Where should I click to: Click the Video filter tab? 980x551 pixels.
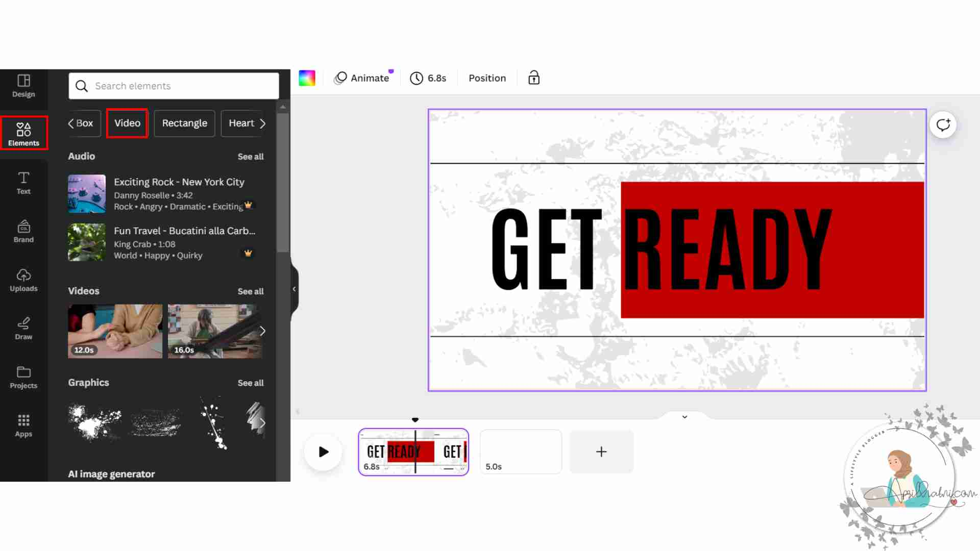coord(127,123)
